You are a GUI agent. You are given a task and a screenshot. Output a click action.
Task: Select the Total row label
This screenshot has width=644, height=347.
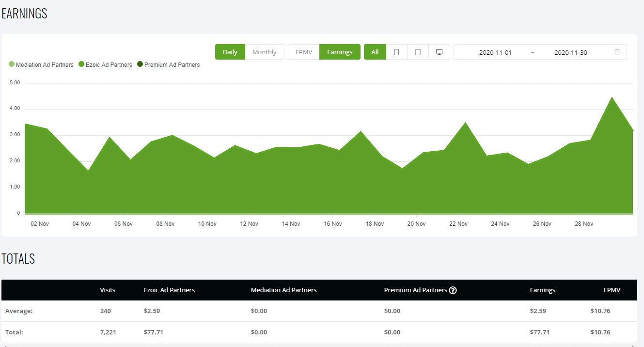pos(15,332)
